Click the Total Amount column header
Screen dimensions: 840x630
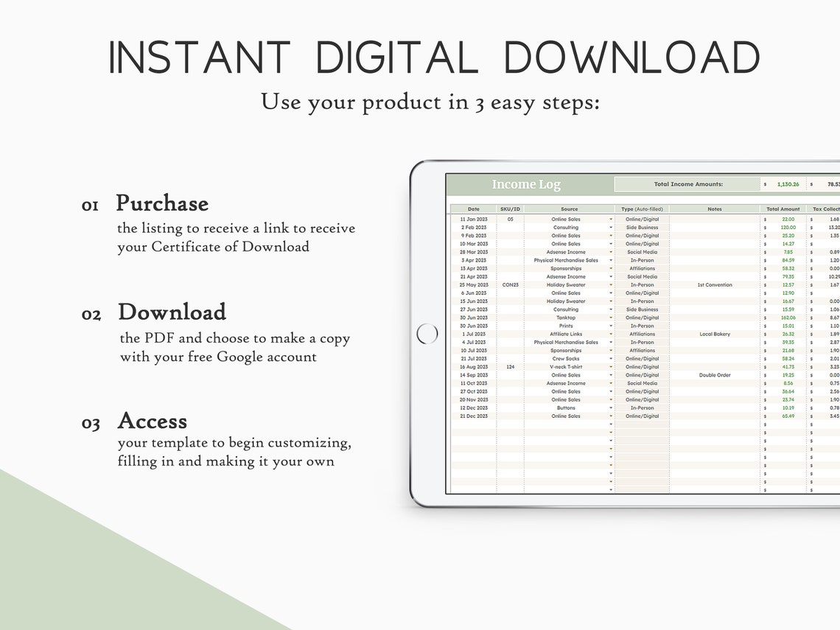coord(783,209)
